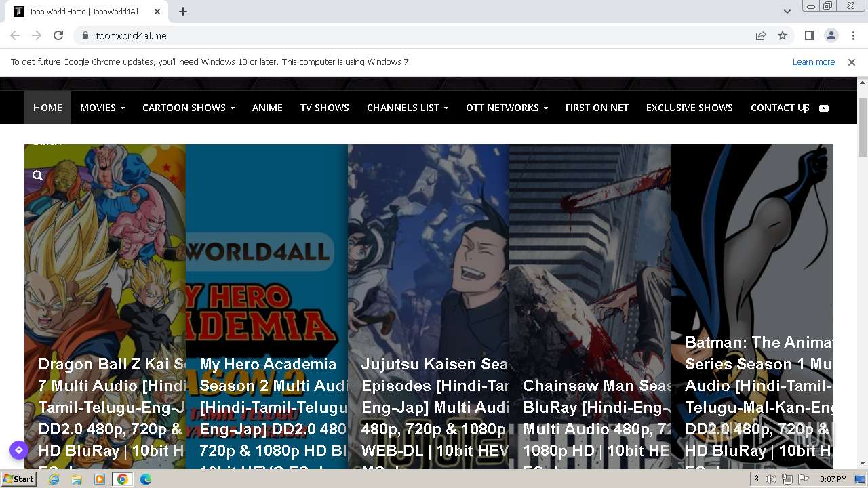Open Windows Explorer folder in taskbar
Viewport: 868px width, 488px height.
pos(77,479)
